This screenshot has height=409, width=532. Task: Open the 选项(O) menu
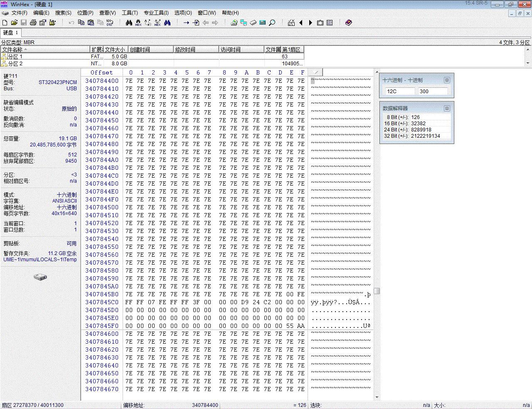tap(183, 13)
